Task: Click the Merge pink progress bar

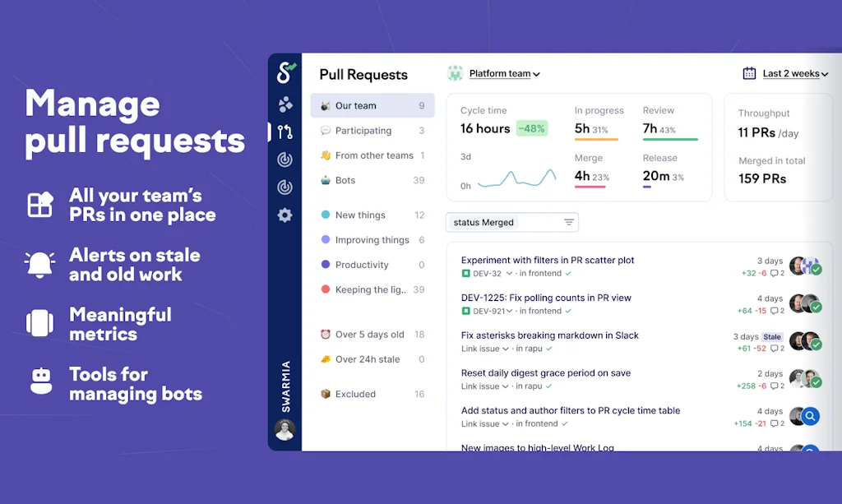Action: point(590,187)
